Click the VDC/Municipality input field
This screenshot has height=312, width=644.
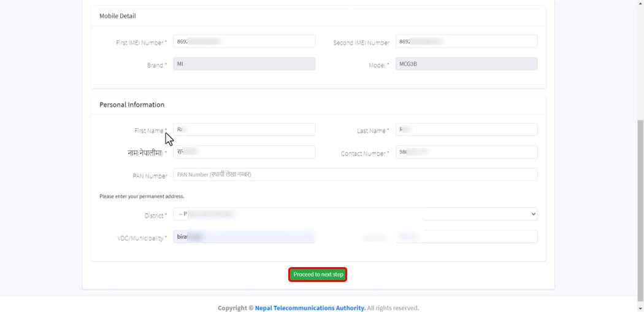point(244,237)
